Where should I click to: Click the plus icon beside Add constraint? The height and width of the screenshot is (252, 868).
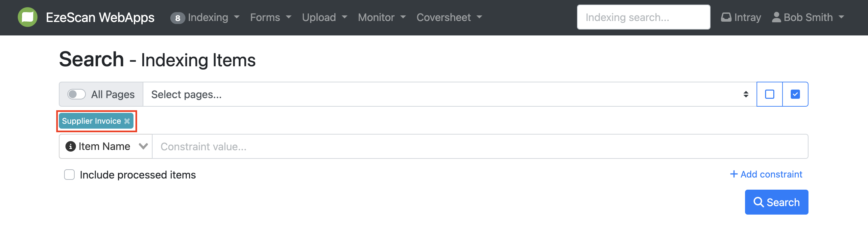pos(734,174)
